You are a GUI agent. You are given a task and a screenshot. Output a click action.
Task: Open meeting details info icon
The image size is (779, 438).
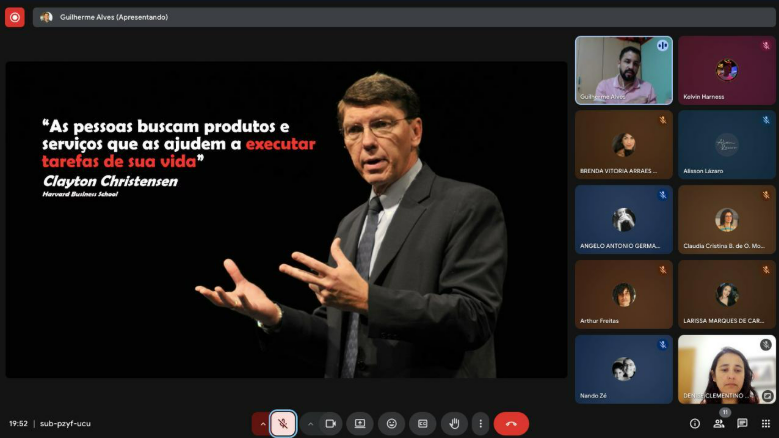tap(695, 423)
